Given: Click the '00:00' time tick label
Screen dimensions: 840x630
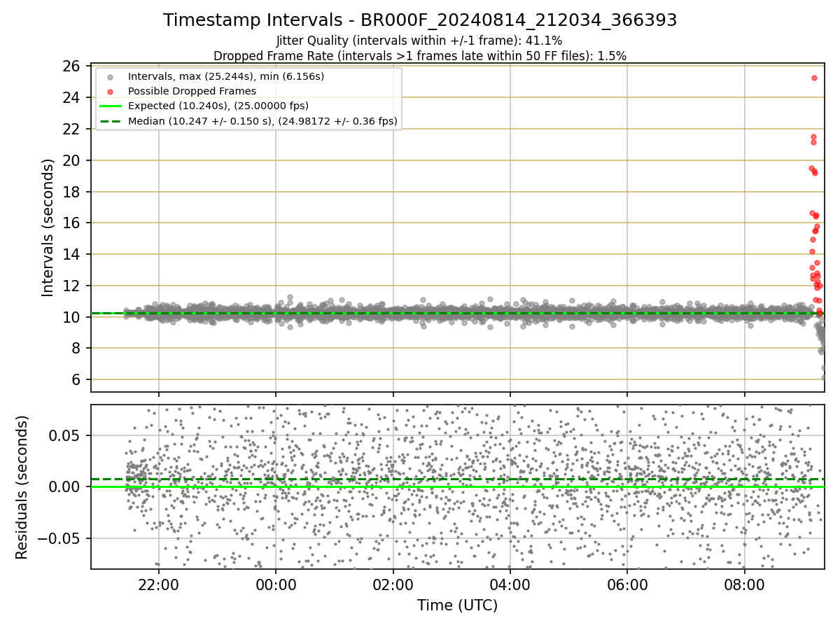Looking at the screenshot, I should click(276, 584).
